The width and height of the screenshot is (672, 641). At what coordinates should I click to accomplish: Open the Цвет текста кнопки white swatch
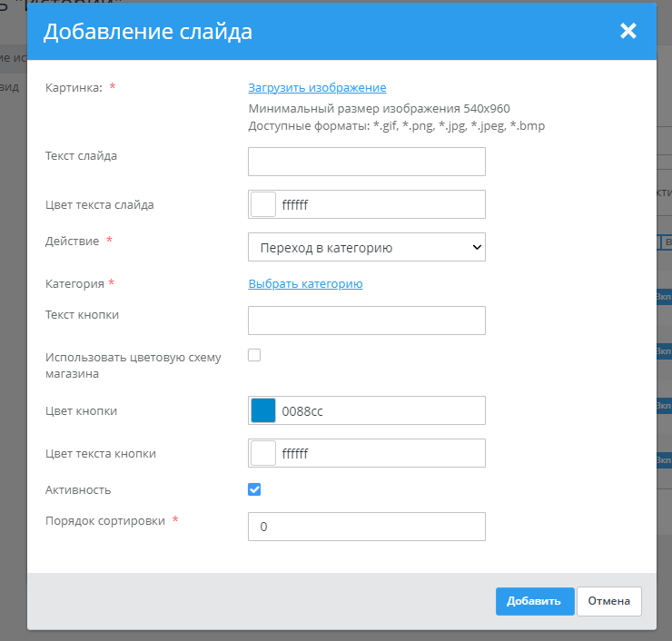coord(262,453)
